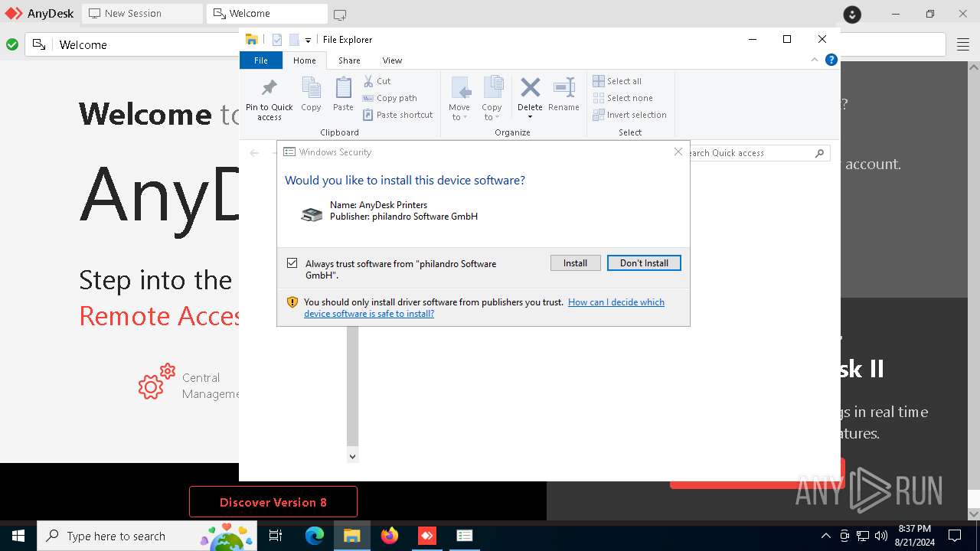Click the taskbar search box
980x551 pixels.
147,536
